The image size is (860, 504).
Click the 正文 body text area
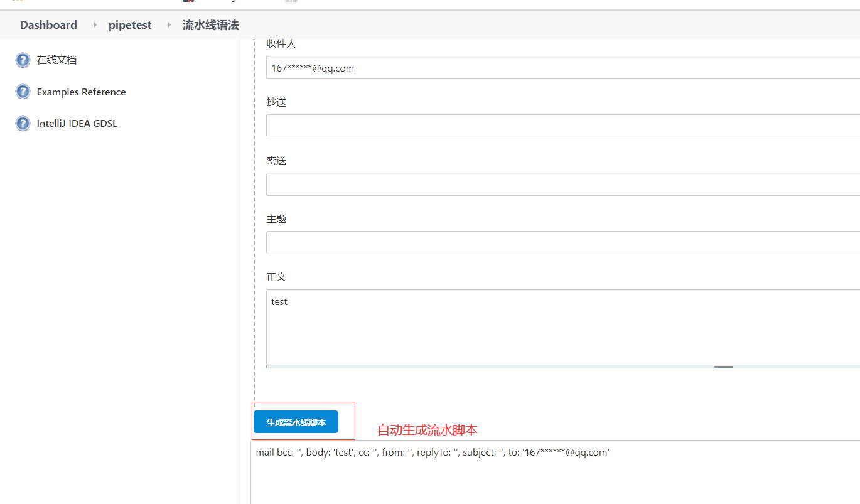563,326
